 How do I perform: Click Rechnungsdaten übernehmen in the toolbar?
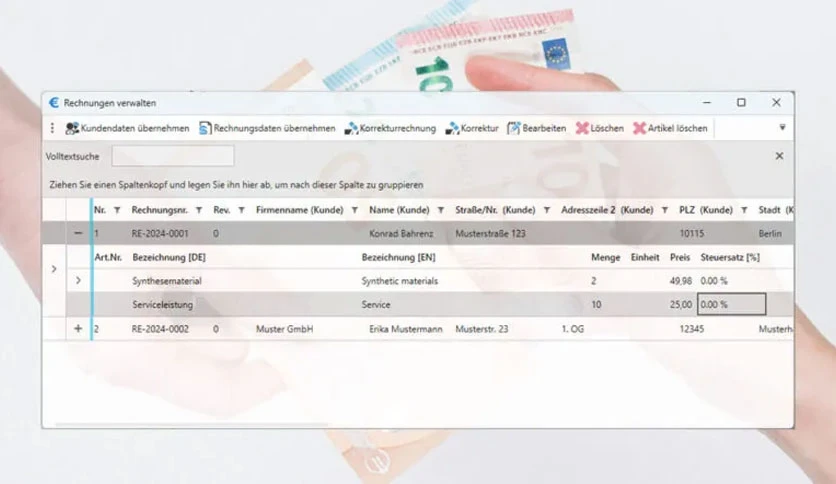[x=267, y=128]
